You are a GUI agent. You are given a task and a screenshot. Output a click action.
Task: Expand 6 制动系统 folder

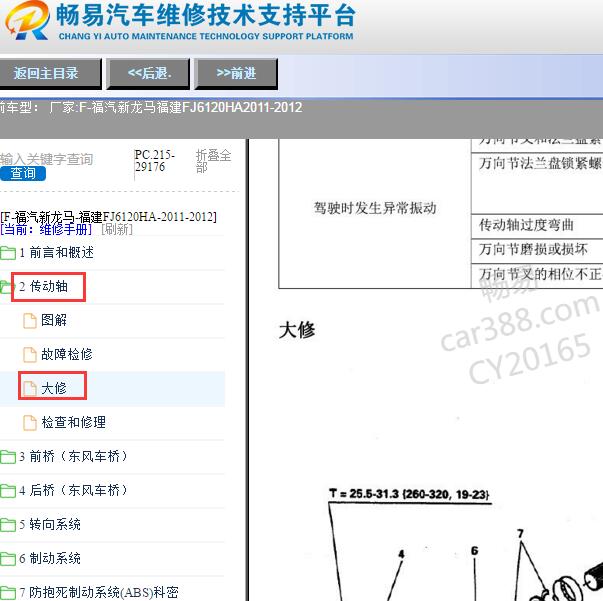coord(50,558)
